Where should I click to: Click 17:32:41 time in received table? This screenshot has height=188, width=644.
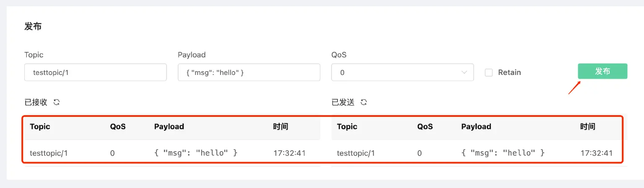pyautogui.click(x=289, y=153)
